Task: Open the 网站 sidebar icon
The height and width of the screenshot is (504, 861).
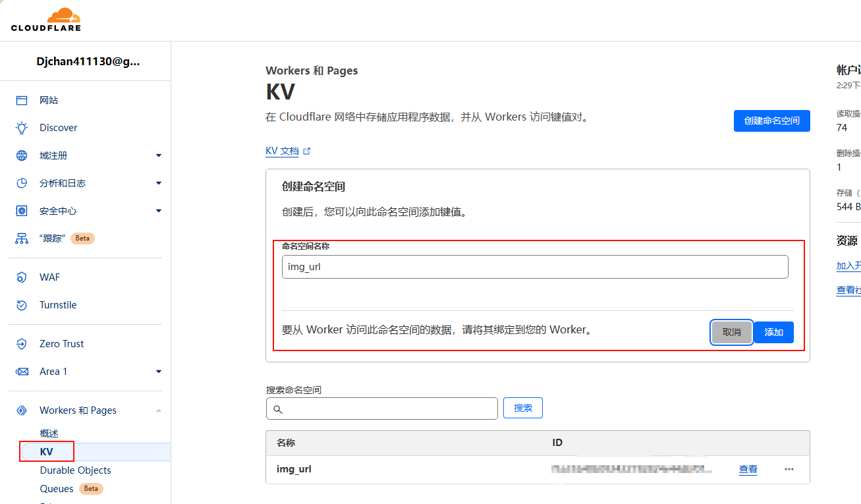Action: [x=22, y=100]
